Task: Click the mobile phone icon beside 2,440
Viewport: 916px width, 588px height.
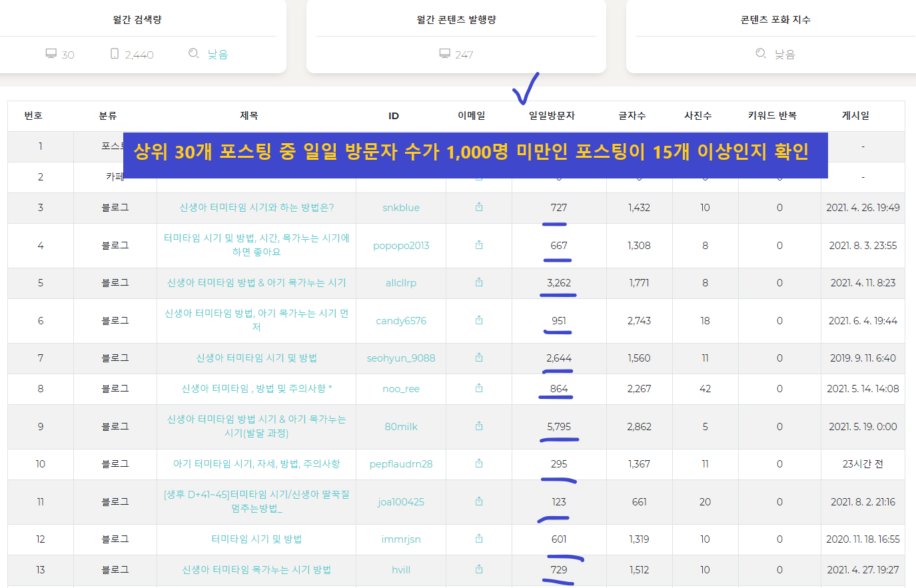Action: tap(115, 54)
